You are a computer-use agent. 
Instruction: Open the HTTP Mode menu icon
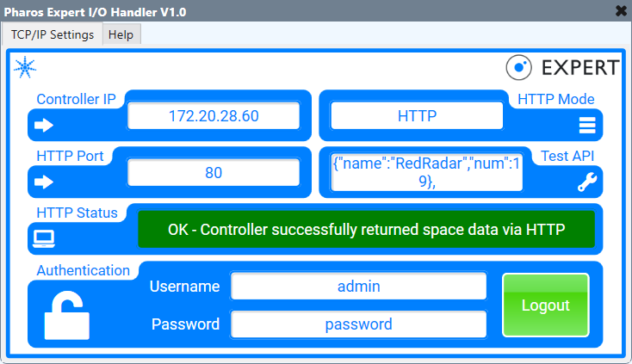tap(587, 126)
